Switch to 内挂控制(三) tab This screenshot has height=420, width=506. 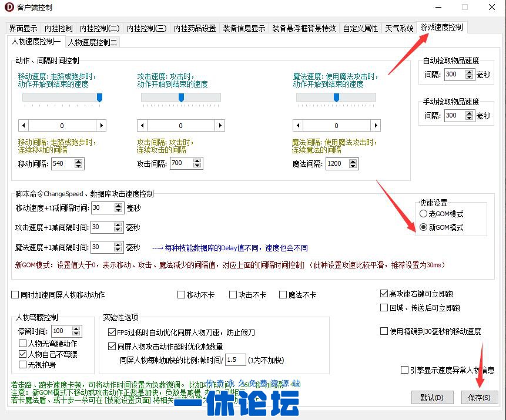pyautogui.click(x=147, y=28)
